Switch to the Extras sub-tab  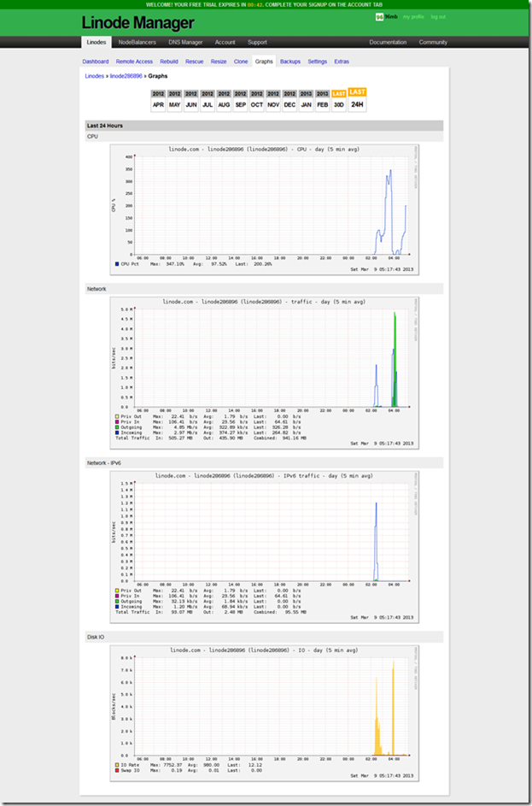[342, 62]
